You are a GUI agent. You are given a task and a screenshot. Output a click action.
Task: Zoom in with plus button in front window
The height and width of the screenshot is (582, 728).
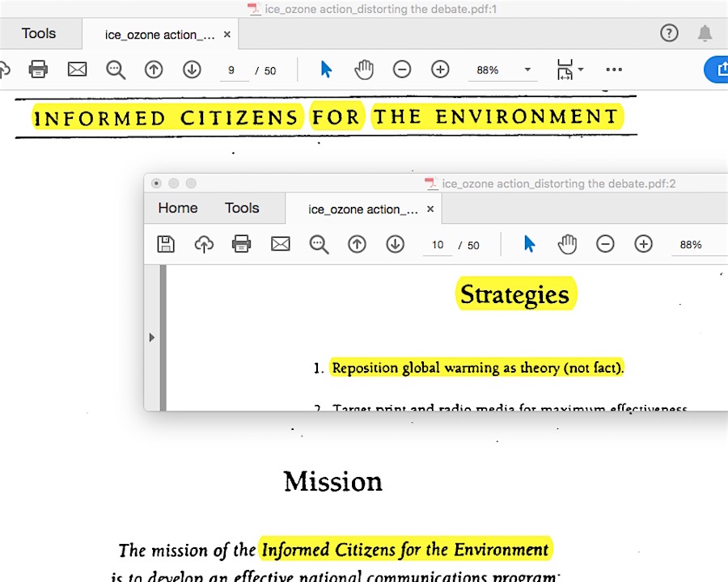[643, 244]
